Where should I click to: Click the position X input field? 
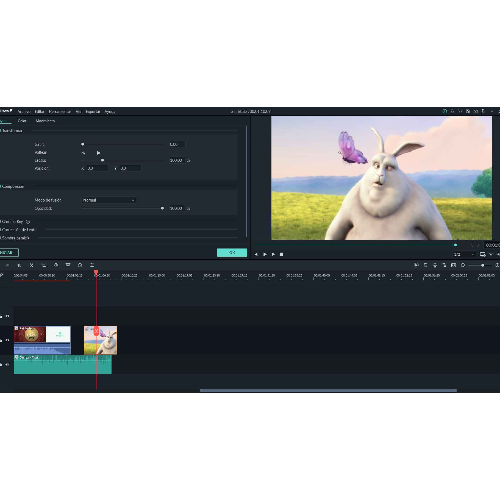(x=97, y=168)
